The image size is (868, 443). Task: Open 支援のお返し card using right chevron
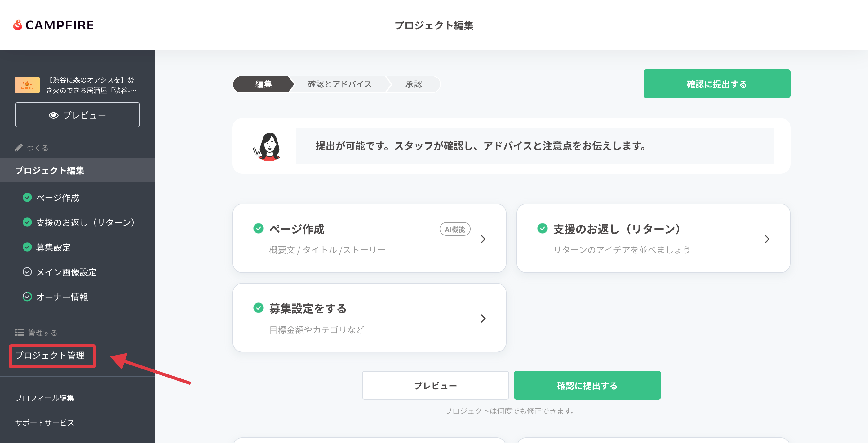point(767,239)
